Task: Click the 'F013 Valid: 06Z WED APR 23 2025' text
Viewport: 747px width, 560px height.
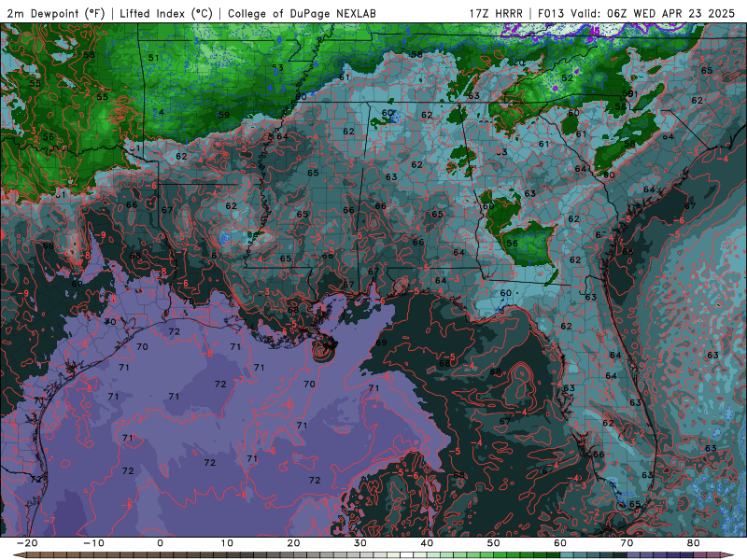Action: (x=636, y=13)
